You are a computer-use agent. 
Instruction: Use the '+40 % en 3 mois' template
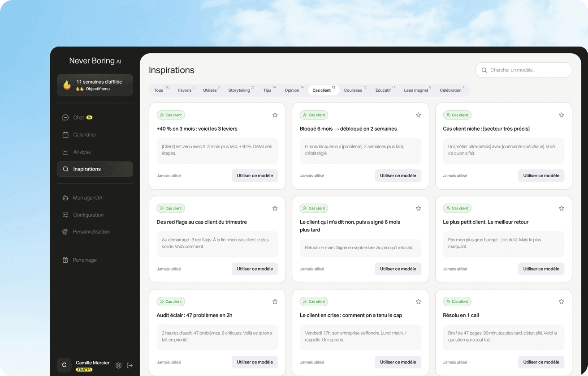(x=255, y=175)
